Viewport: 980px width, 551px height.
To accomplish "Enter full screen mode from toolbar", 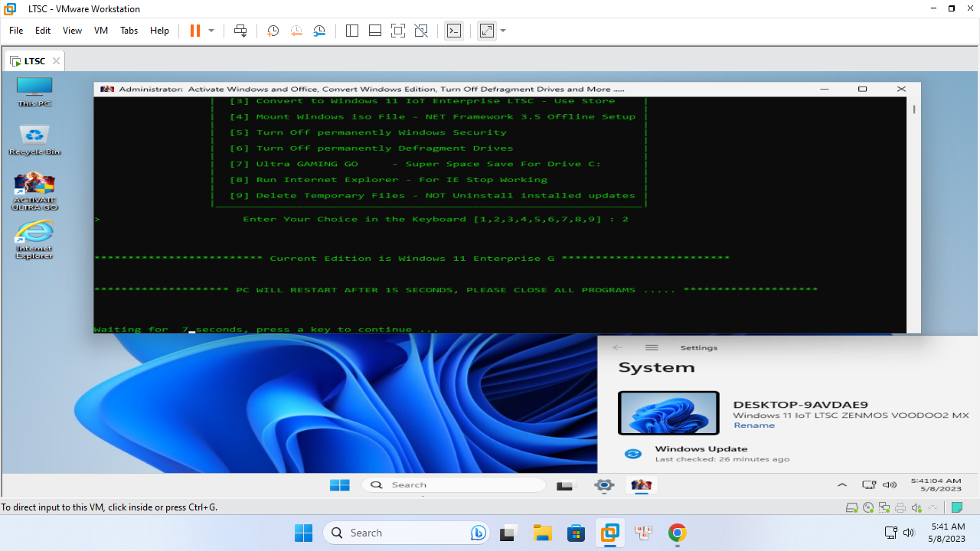I will click(398, 31).
